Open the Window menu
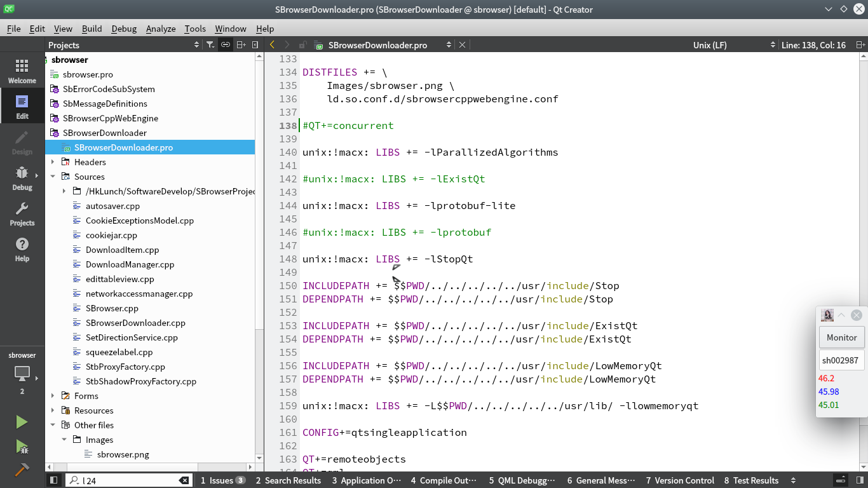The height and width of the screenshot is (488, 868). (231, 29)
